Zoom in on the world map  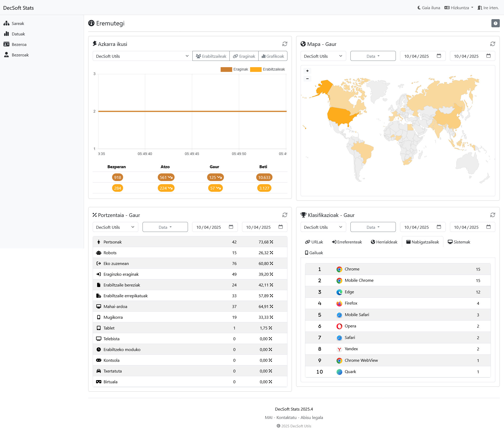[307, 71]
